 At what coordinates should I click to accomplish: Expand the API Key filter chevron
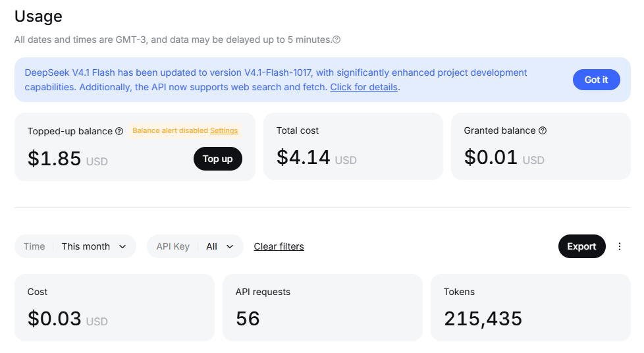(x=230, y=246)
